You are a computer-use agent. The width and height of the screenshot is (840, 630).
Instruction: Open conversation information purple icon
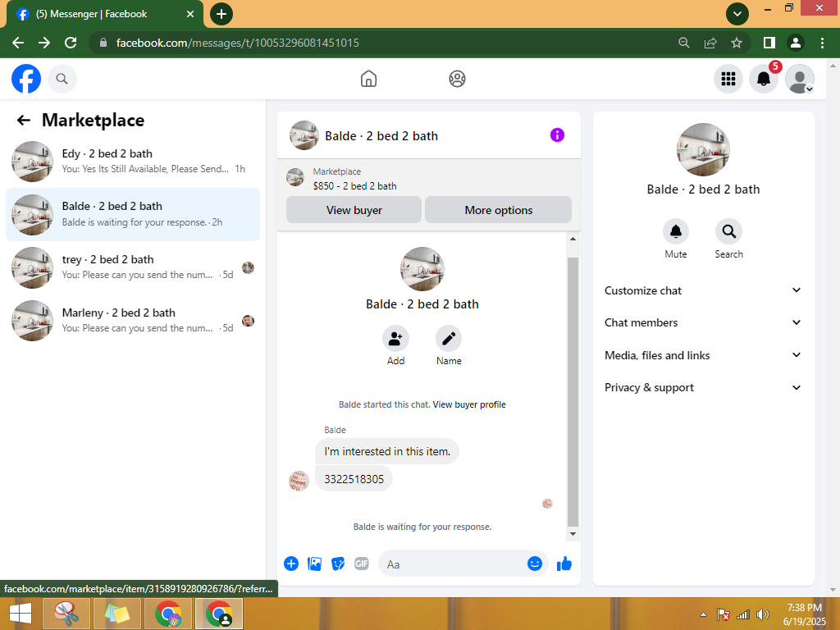pos(557,135)
